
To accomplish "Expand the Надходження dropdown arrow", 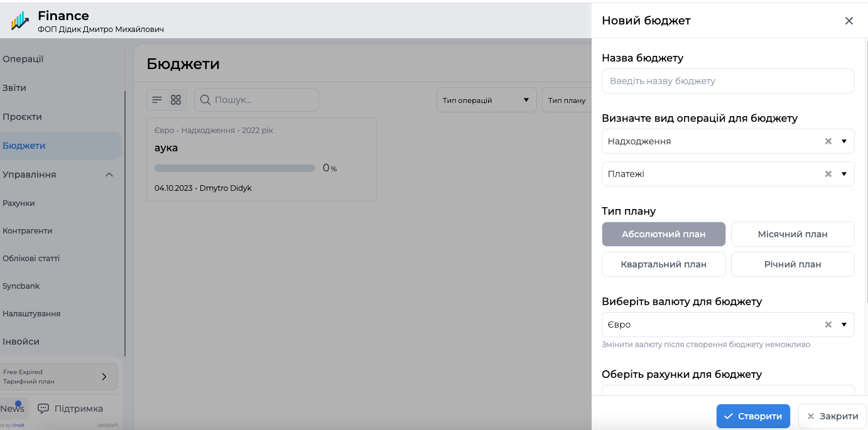I will (x=844, y=141).
